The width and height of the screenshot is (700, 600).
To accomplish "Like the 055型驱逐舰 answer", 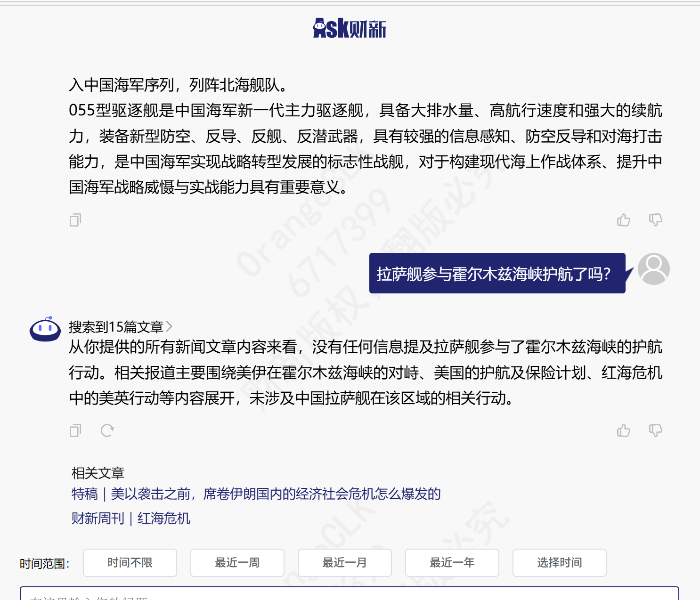I will [x=624, y=220].
